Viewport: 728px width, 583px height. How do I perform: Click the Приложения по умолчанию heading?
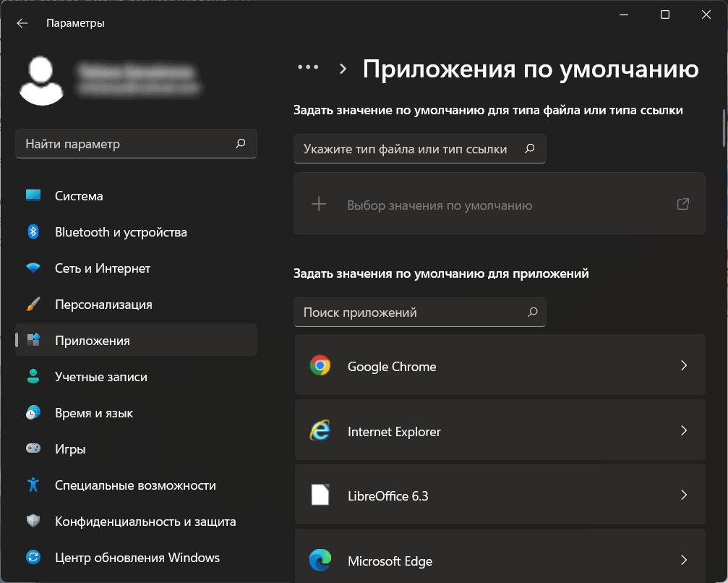click(530, 69)
